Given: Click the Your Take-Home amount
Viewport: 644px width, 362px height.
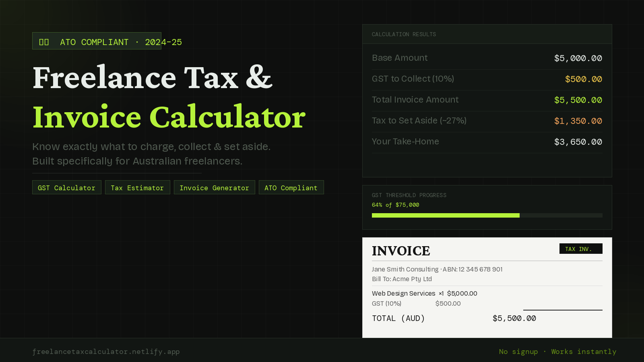Looking at the screenshot, I should [x=578, y=142].
